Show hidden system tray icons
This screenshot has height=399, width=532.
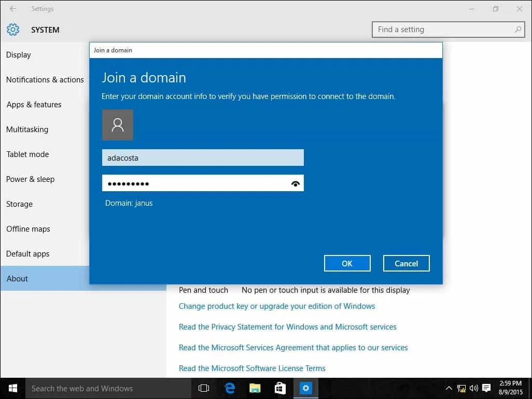pyautogui.click(x=449, y=388)
